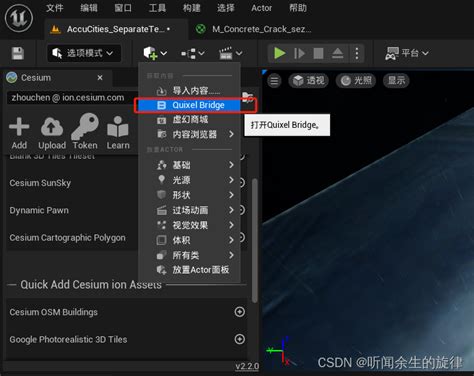The width and height of the screenshot is (474, 376).
Task: Add Cesium OSM Buildings with plus icon
Action: [240, 312]
